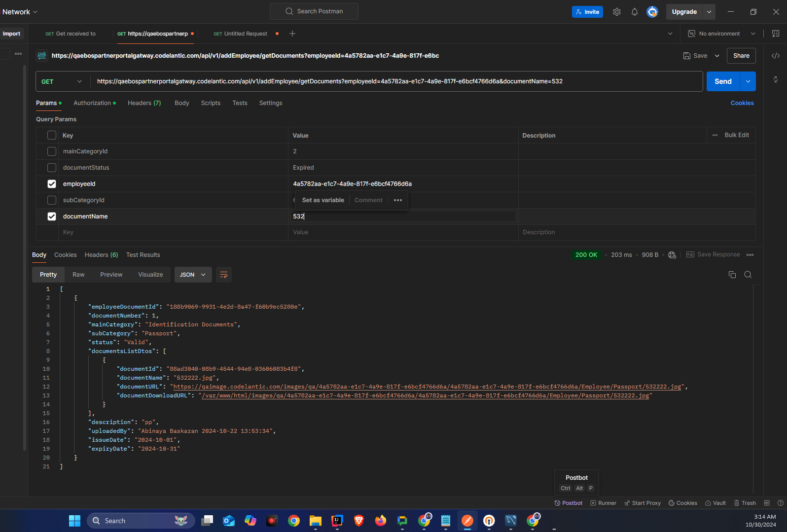Copy the response body
The height and width of the screenshot is (532, 787).
pos(732,275)
